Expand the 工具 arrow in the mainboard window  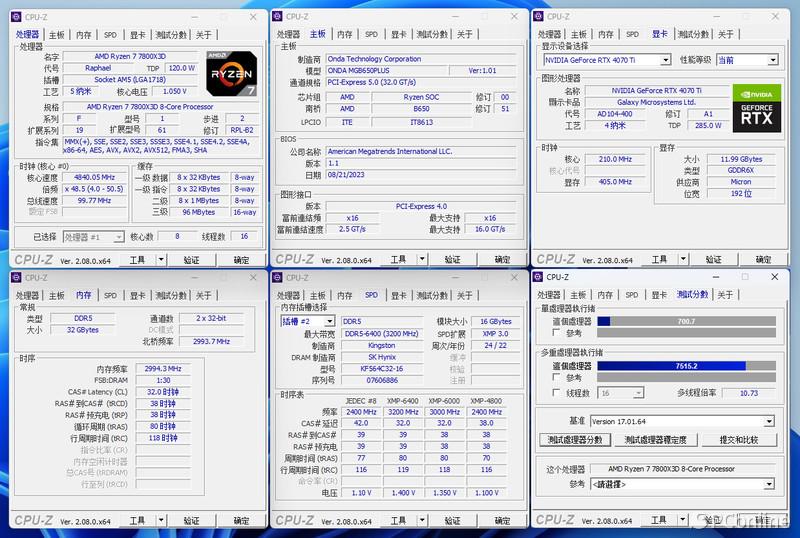pos(422,259)
